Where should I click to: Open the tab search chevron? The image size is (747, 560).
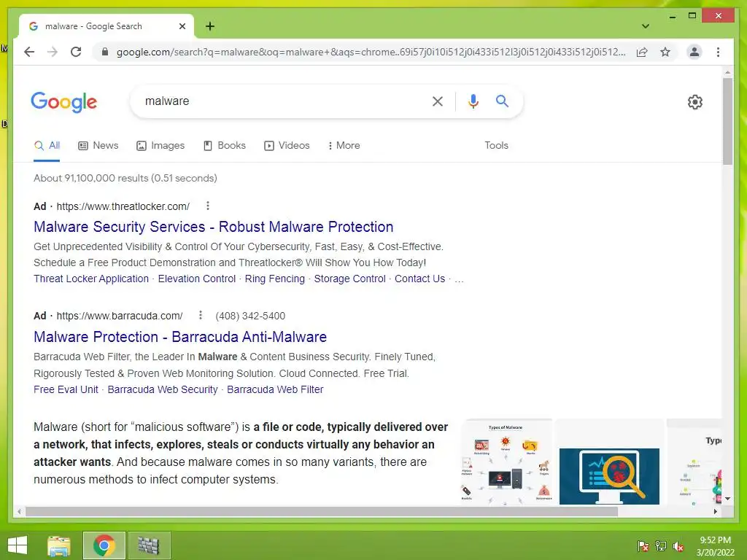pos(645,26)
